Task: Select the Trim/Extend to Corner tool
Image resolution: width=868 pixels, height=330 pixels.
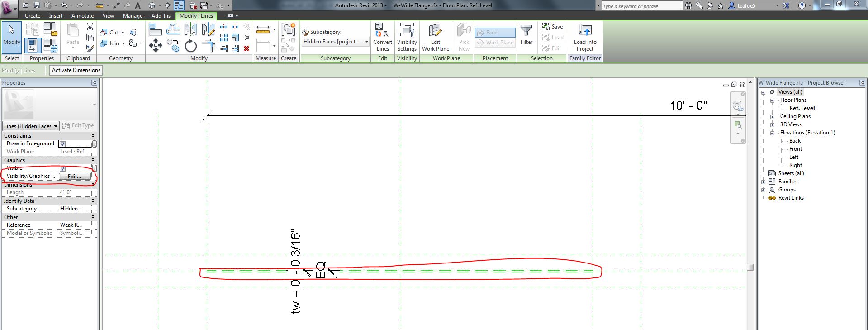Action: [x=208, y=45]
